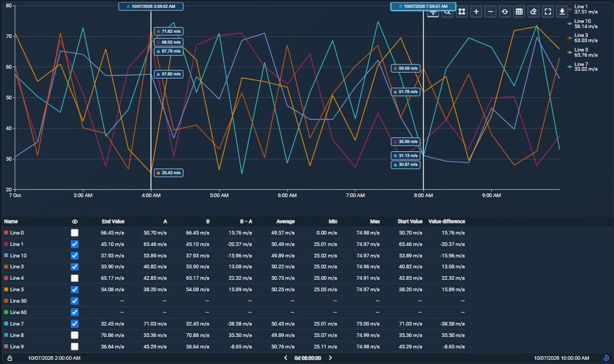
Task: Click the Line 0 red color swatch
Action: coord(6,232)
